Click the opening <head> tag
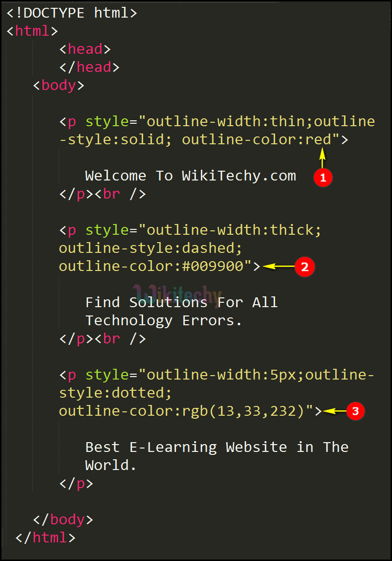The height and width of the screenshot is (561, 392). [85, 49]
